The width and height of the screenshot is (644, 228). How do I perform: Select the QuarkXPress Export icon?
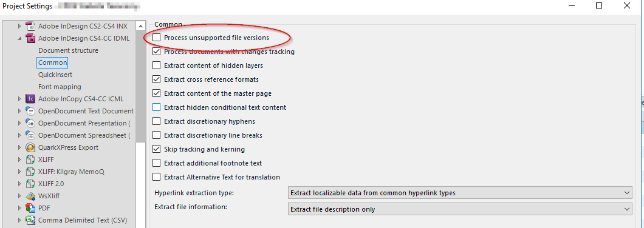tap(30, 147)
